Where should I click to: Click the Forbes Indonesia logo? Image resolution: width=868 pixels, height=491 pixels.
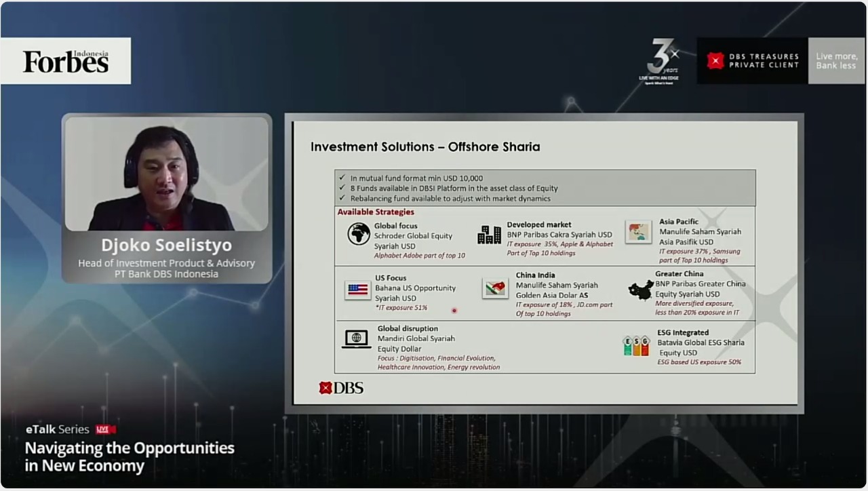pyautogui.click(x=66, y=61)
